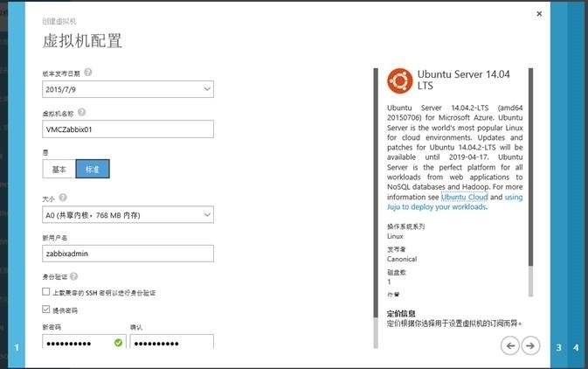
Task: Click the Canonical publisher text
Action: (402, 259)
